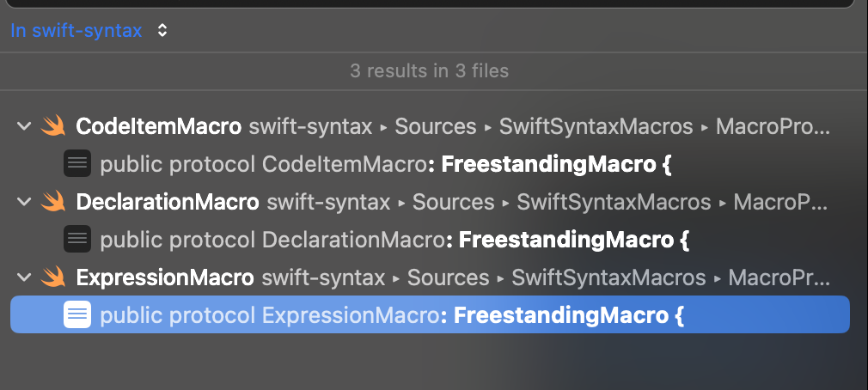
Task: Click the 'In swift-syntax' scope selector
Action: click(x=76, y=30)
